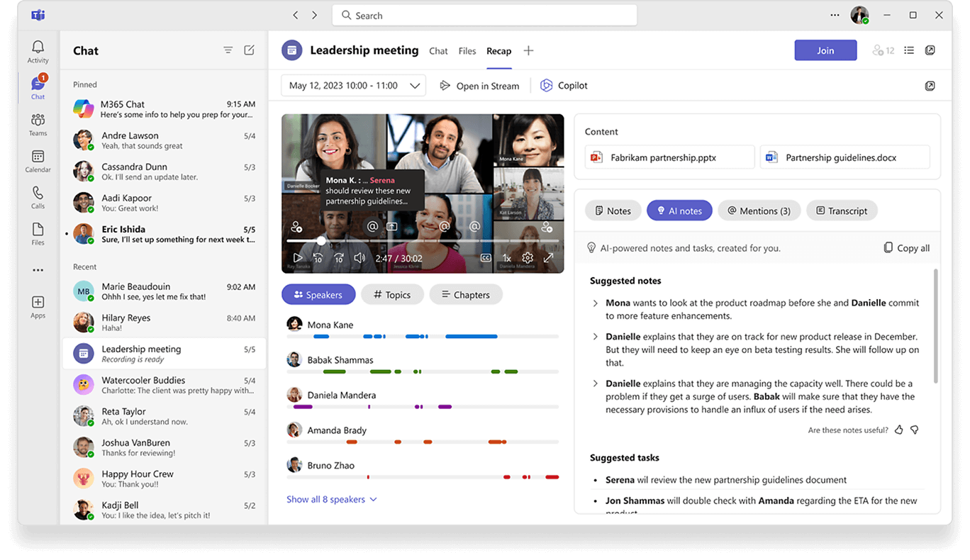Switch to the Files tab
The image size is (970, 560).
pyautogui.click(x=467, y=51)
